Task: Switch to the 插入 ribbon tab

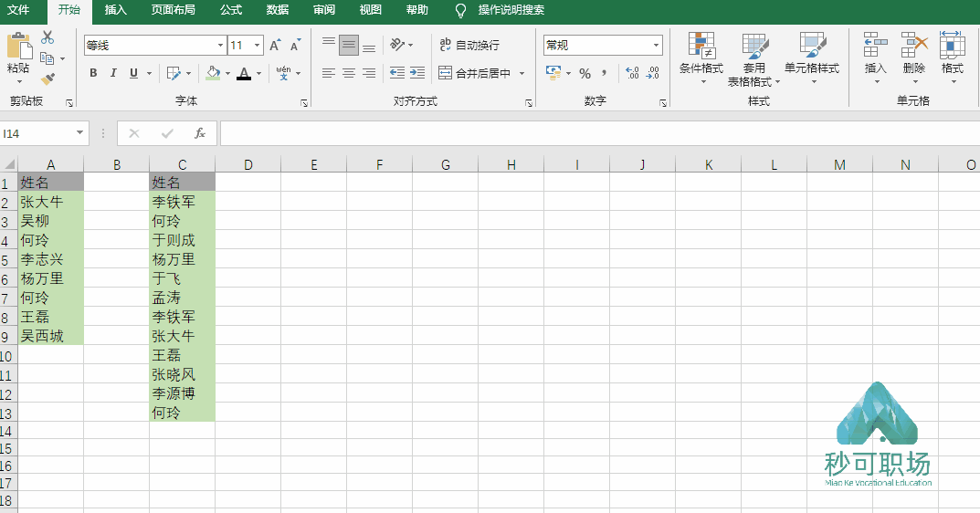Action: 116,10
